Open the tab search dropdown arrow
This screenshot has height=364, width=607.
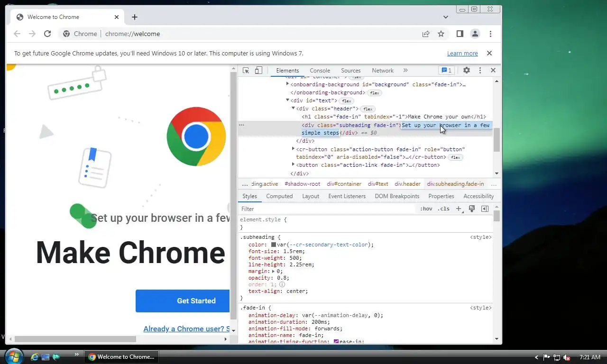pyautogui.click(x=446, y=17)
